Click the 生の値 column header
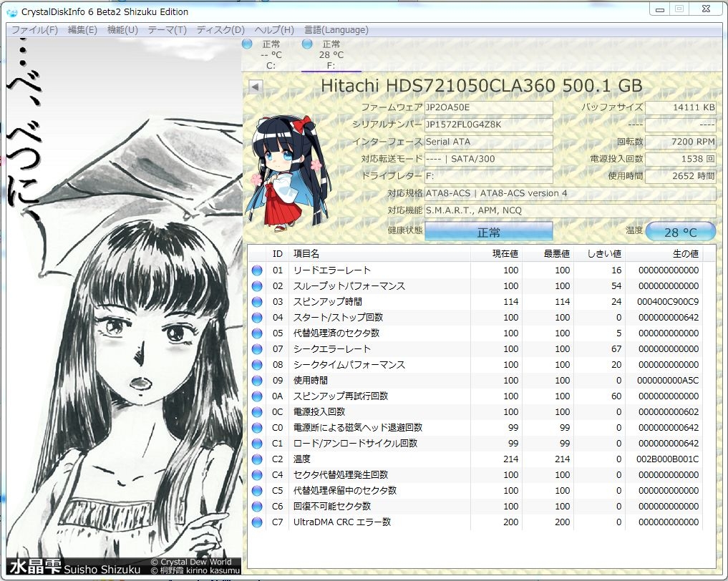The height and width of the screenshot is (581, 728). click(664, 254)
